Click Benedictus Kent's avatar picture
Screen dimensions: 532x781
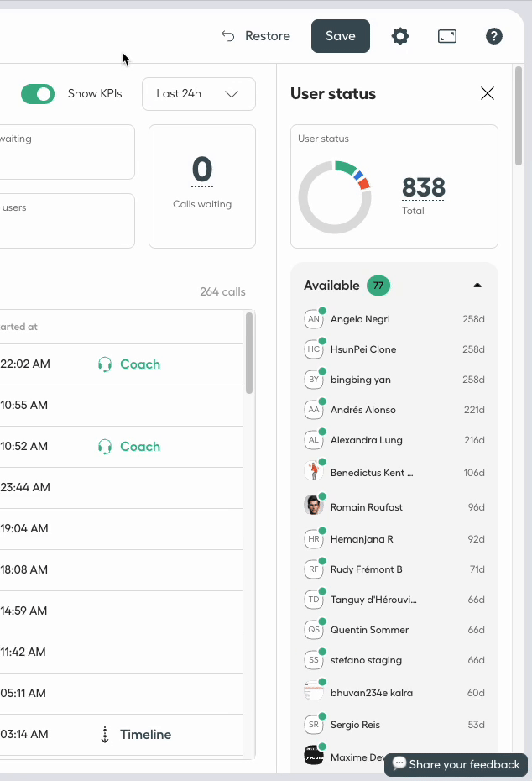pyautogui.click(x=313, y=472)
